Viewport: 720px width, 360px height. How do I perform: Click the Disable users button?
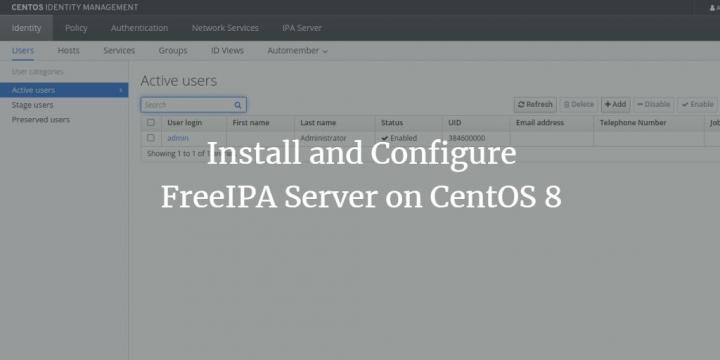(653, 105)
